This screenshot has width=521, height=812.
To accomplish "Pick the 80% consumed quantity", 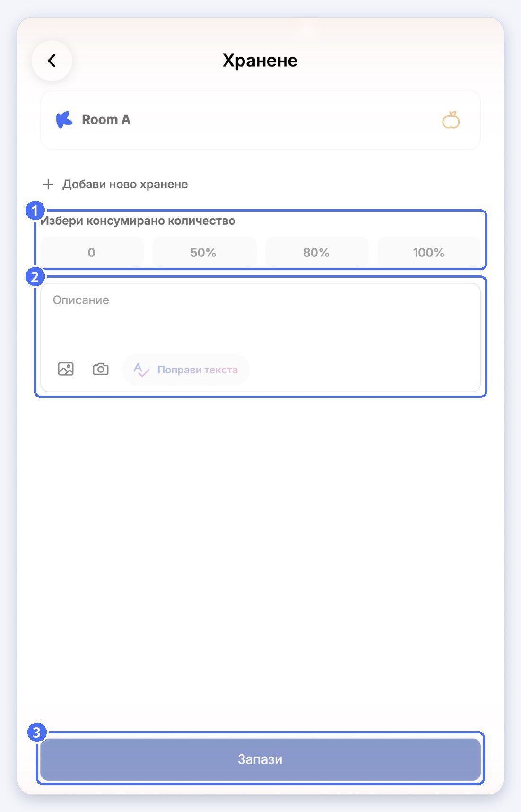I will point(316,252).
